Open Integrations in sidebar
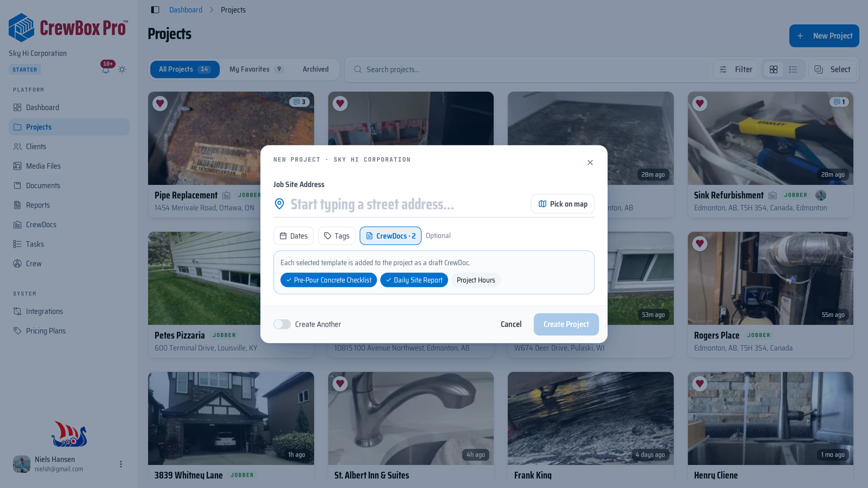 pyautogui.click(x=69, y=311)
